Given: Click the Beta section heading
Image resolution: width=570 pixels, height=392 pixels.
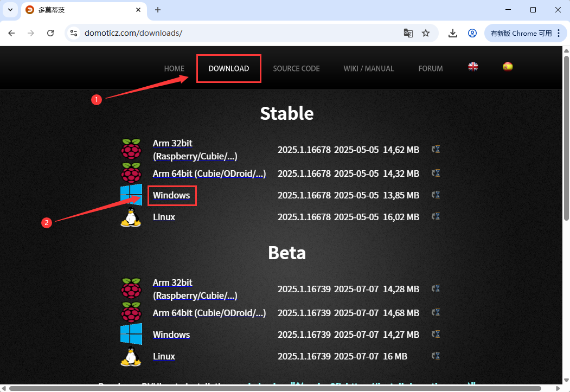Looking at the screenshot, I should tap(287, 253).
